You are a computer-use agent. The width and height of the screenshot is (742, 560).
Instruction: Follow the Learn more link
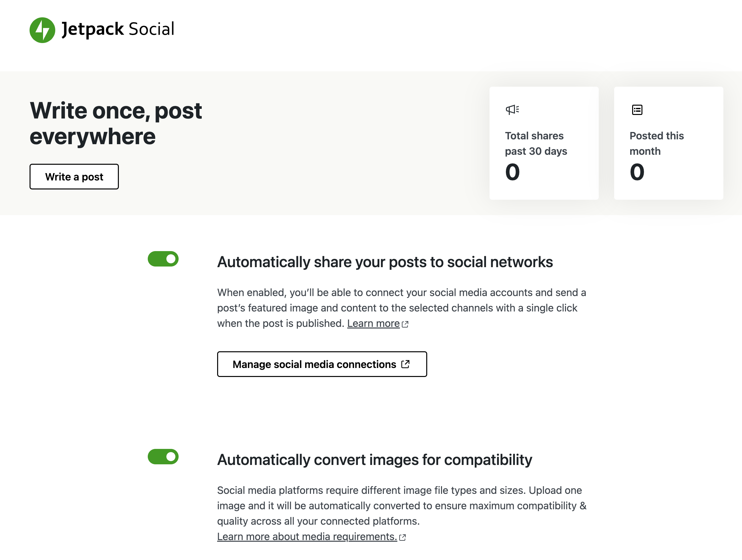374,323
